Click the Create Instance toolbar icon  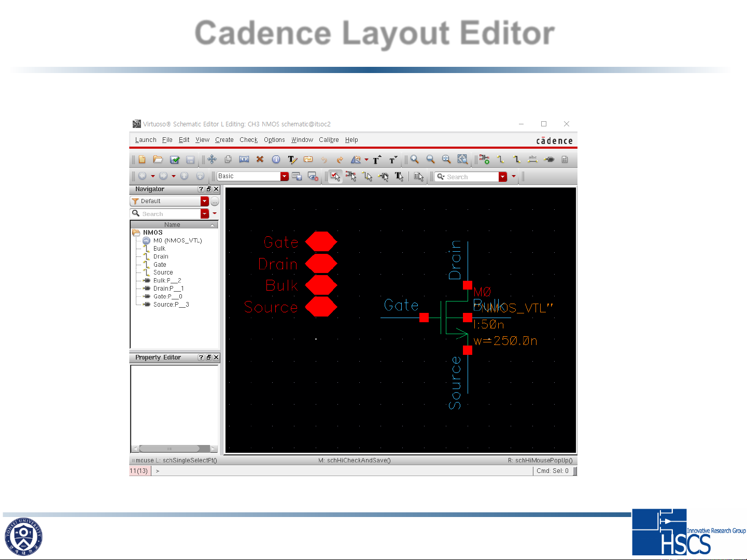(484, 160)
